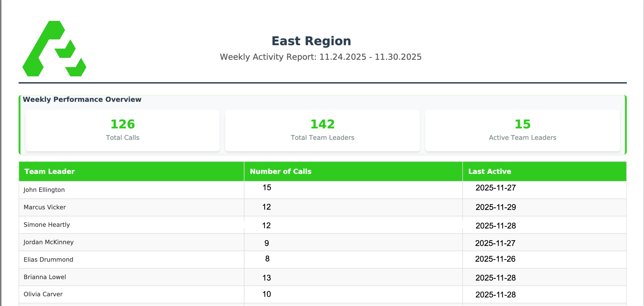
Task: Click the Active Team Leaders card
Action: 522,130
